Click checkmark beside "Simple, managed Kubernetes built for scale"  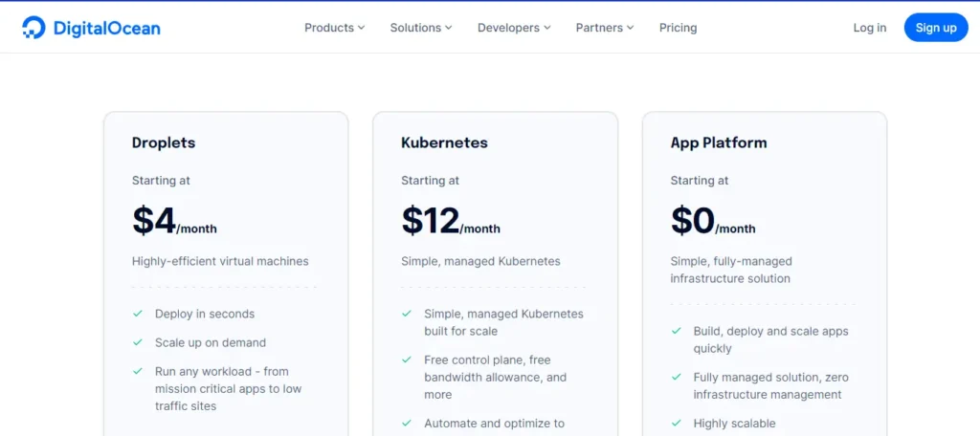click(x=407, y=314)
